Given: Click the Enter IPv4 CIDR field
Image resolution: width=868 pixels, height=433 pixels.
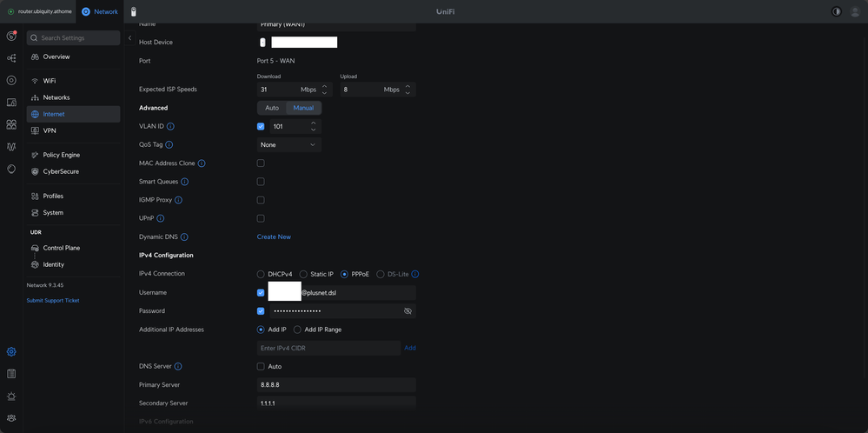Looking at the screenshot, I should pos(328,348).
